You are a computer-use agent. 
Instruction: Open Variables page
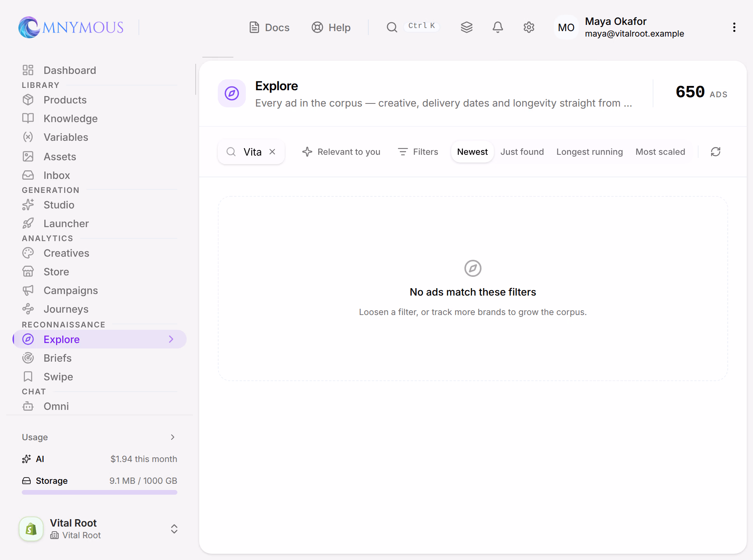tap(100, 137)
